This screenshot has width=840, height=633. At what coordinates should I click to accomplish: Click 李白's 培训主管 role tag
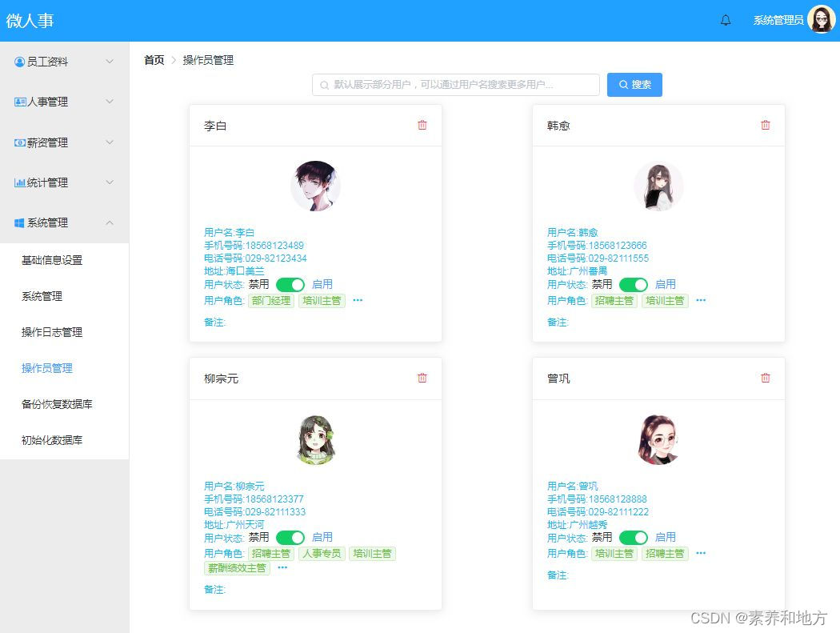point(322,301)
